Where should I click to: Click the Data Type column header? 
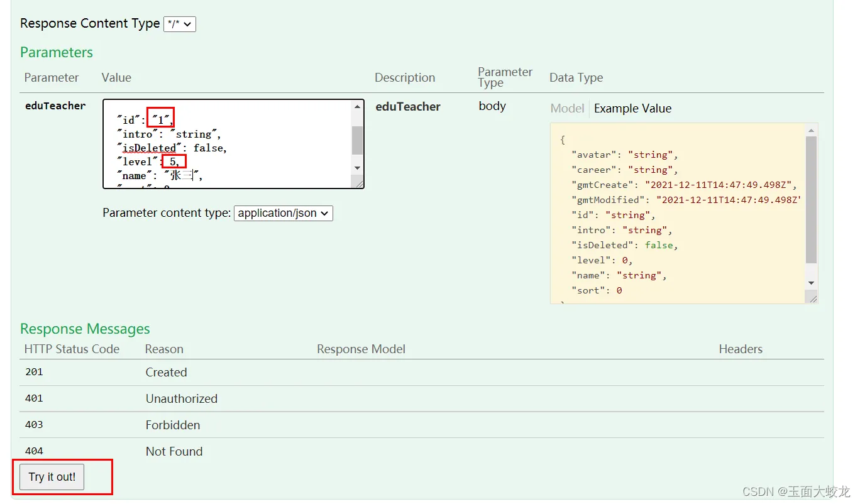[576, 78]
